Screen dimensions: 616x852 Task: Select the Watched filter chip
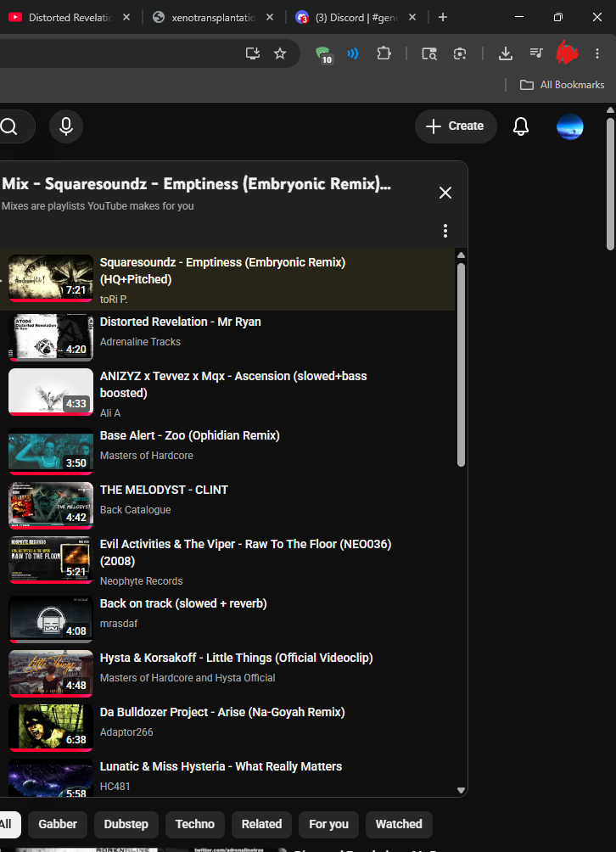pyautogui.click(x=399, y=824)
